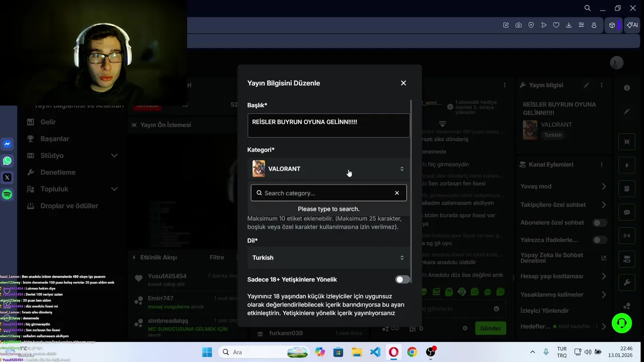
Task: Open the ad blocker shield icon
Action: click(x=531, y=25)
